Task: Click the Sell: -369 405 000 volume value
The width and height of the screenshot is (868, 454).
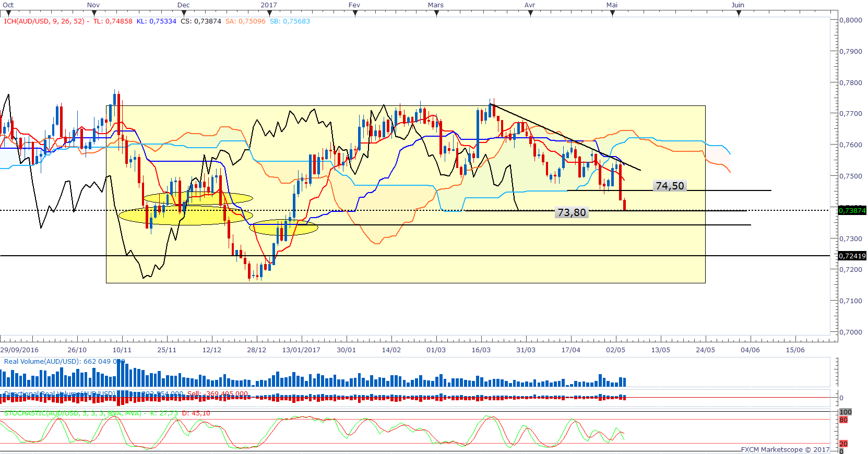Action: pyautogui.click(x=218, y=394)
